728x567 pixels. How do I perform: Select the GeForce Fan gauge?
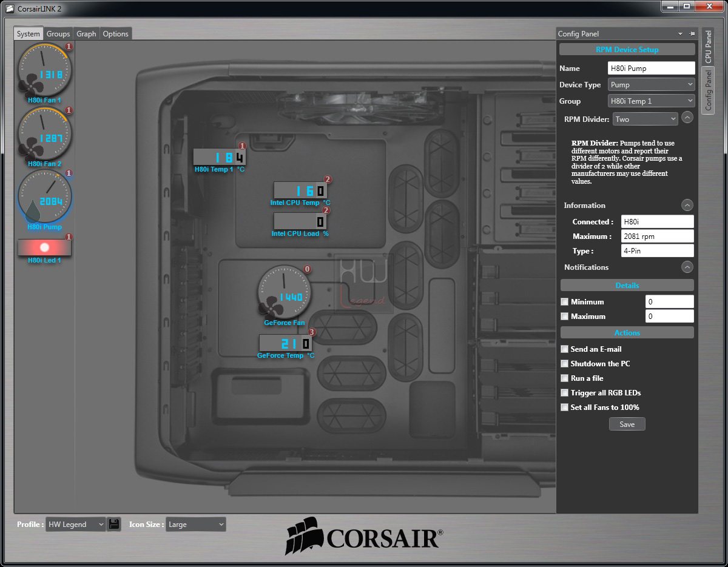point(284,292)
